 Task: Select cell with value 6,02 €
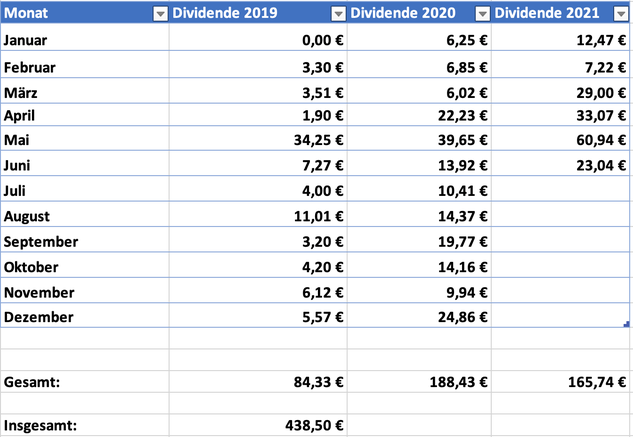(x=419, y=90)
